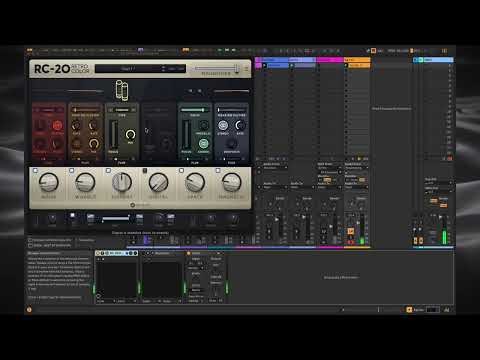Click the DIGITAL amount knob
The image size is (480, 360).
pos(158,182)
